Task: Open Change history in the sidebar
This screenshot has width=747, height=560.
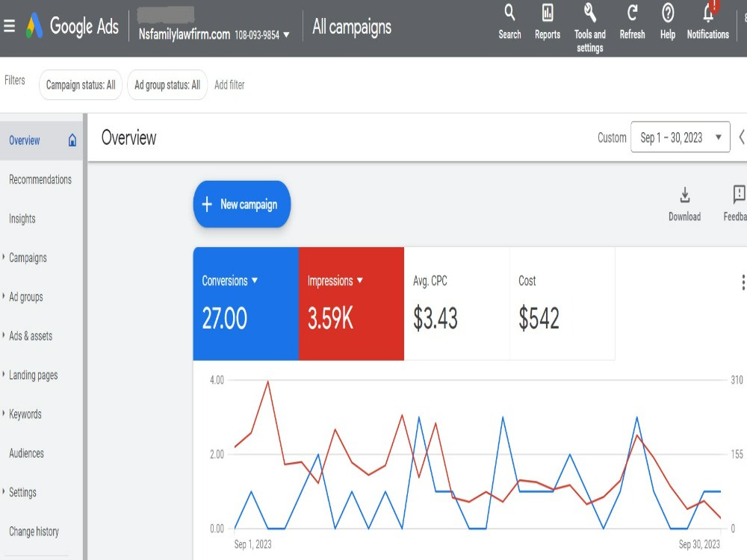Action: 34,531
